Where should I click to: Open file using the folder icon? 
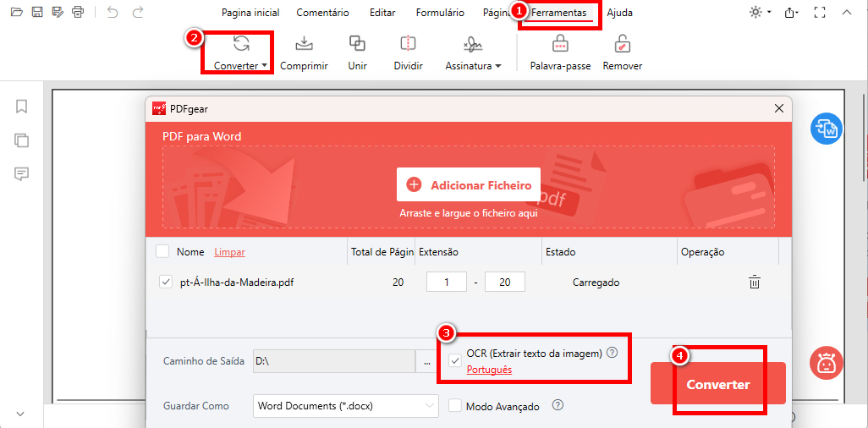(x=17, y=12)
